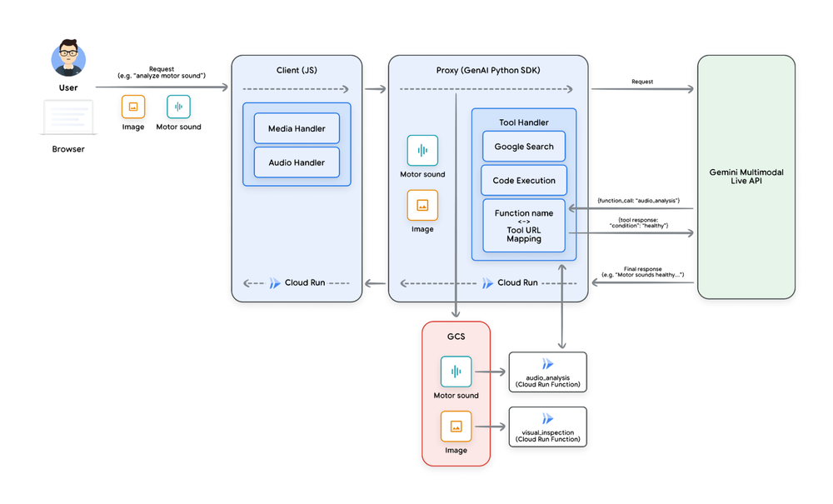
Task: Click the Cloud Run icon in the Proxy box
Action: (488, 282)
